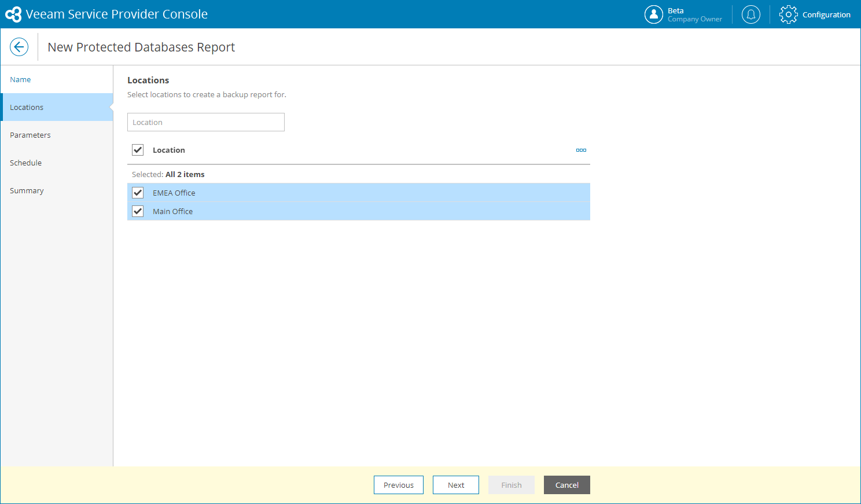This screenshot has height=504, width=861.
Task: Proceed with the Next button
Action: (x=456, y=485)
